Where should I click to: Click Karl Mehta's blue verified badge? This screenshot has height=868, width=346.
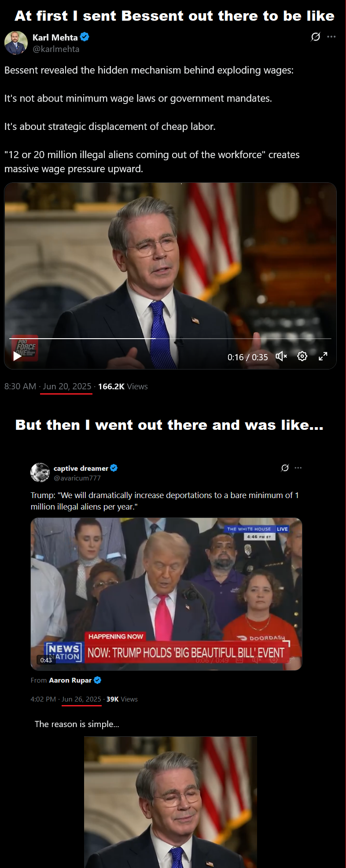85,37
